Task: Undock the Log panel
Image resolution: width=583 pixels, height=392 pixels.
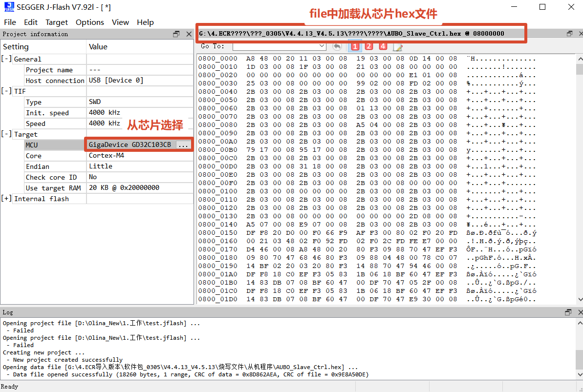Action: tap(568, 312)
